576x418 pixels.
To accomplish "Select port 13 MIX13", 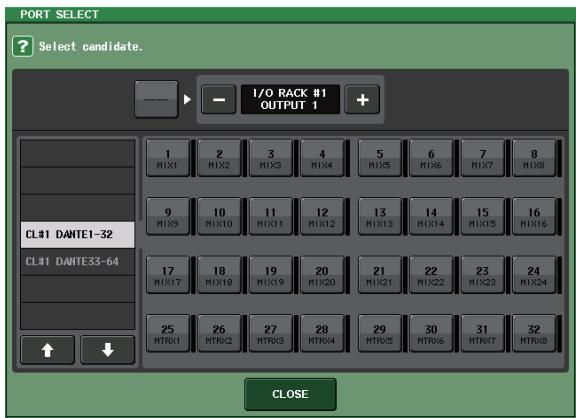I will [x=380, y=217].
